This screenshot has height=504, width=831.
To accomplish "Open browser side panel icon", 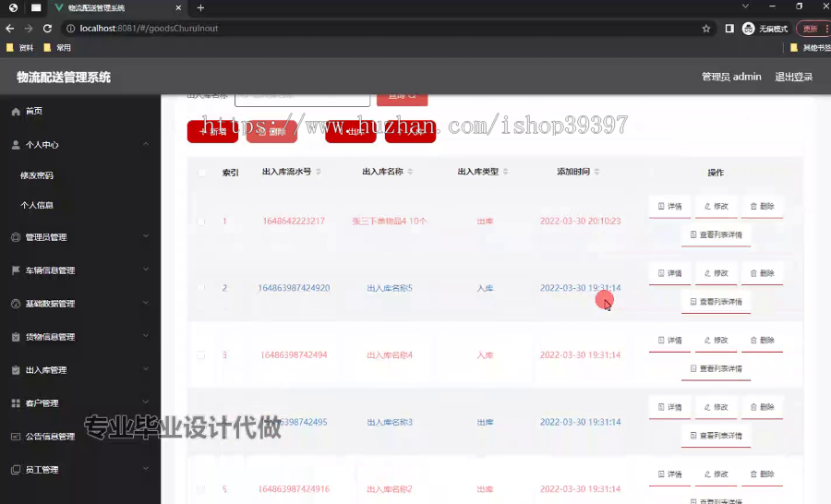I will 729,29.
